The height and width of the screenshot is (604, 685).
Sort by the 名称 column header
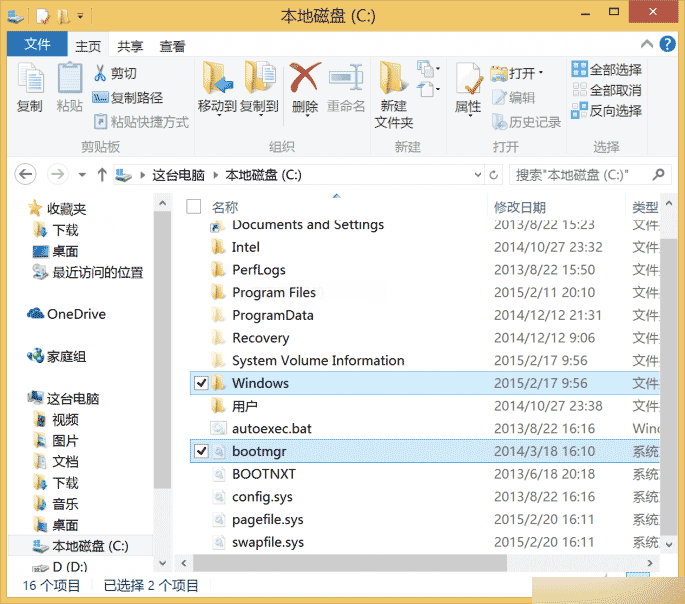(x=225, y=207)
